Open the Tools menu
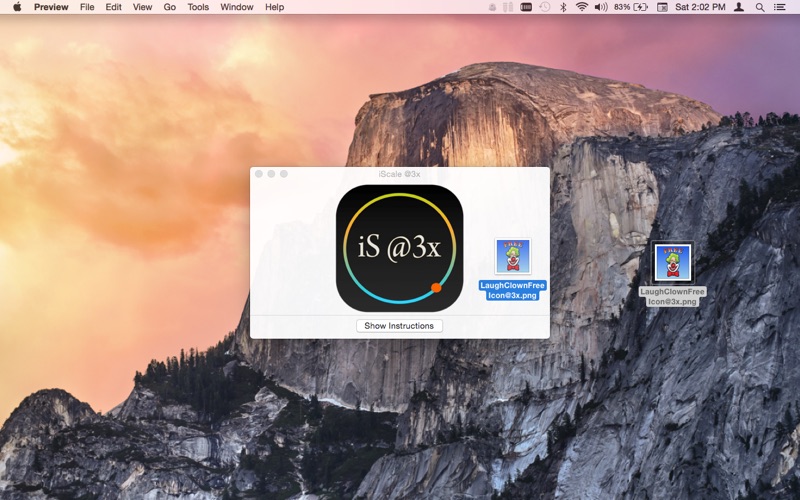The width and height of the screenshot is (800, 500). [198, 7]
